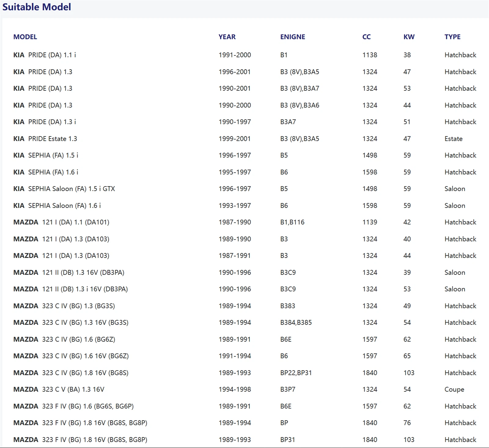
Task: Click the TYPE column header
Action: coord(453,37)
